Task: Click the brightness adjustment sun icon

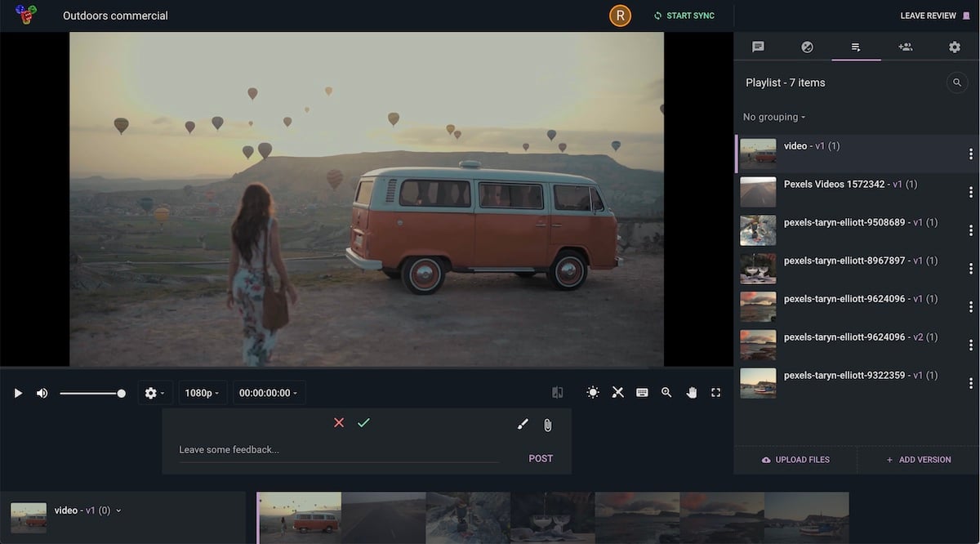Action: [593, 393]
